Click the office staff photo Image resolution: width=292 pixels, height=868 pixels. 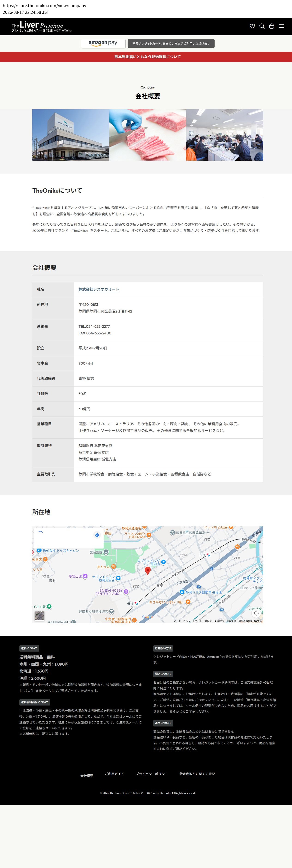(x=225, y=135)
